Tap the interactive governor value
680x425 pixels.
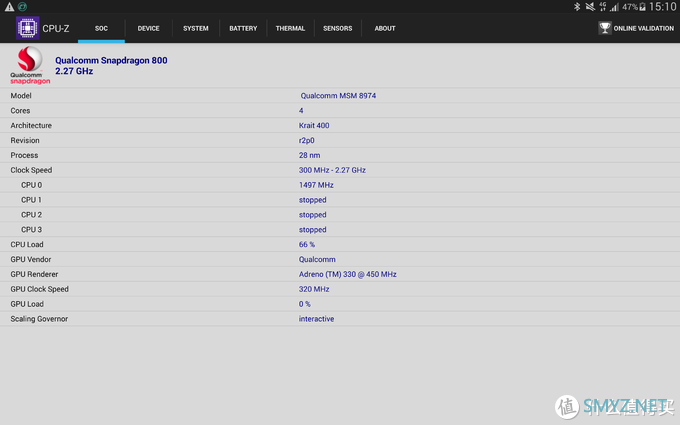[316, 319]
